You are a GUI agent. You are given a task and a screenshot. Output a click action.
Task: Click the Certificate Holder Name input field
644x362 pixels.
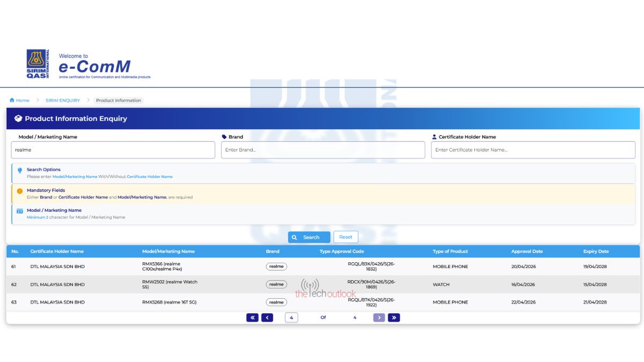click(x=533, y=150)
